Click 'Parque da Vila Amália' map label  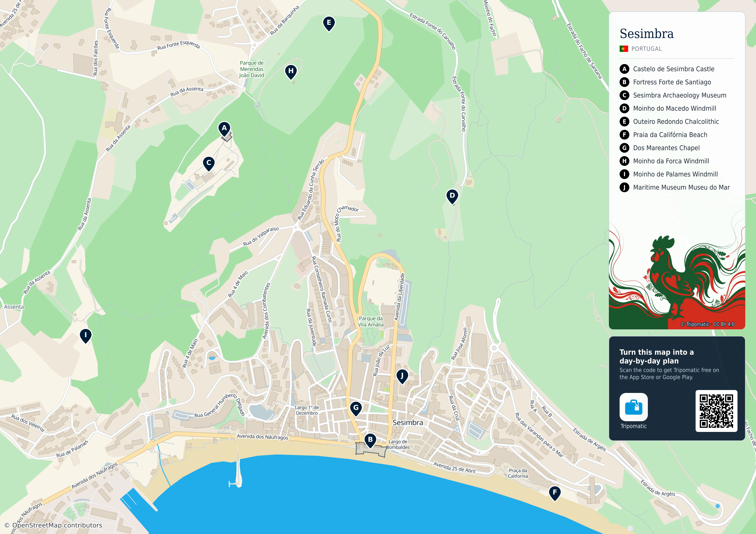pyautogui.click(x=371, y=322)
